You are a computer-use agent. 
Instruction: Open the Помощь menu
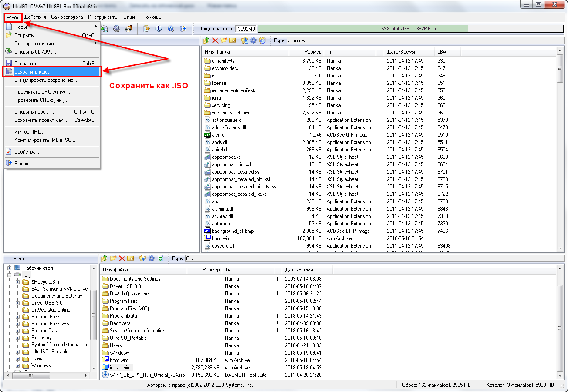(x=152, y=17)
